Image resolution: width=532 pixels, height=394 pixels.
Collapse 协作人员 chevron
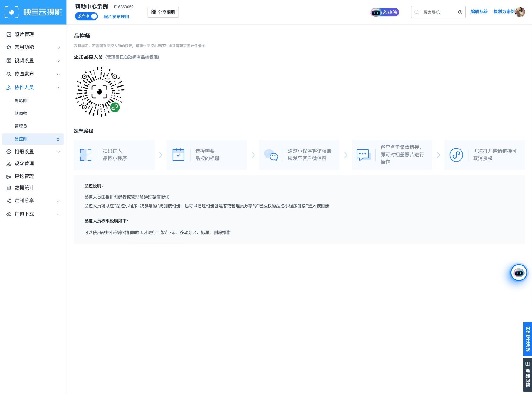point(58,88)
